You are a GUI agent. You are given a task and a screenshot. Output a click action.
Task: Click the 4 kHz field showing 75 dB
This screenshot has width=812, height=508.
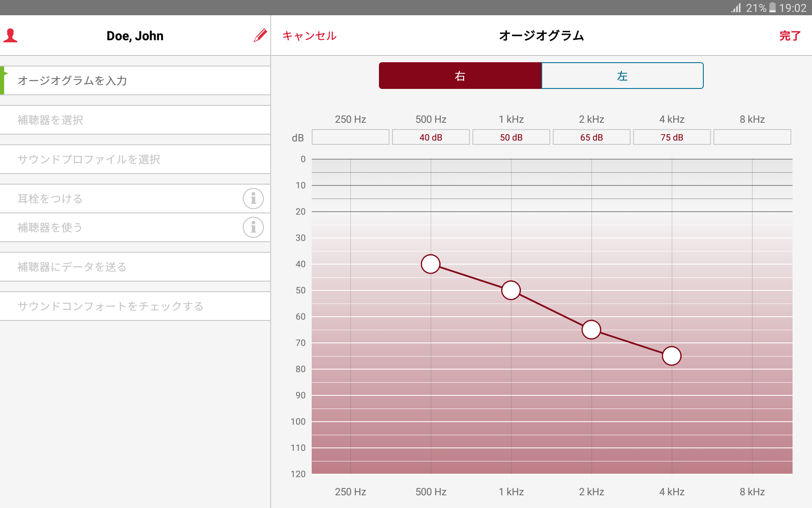point(672,137)
